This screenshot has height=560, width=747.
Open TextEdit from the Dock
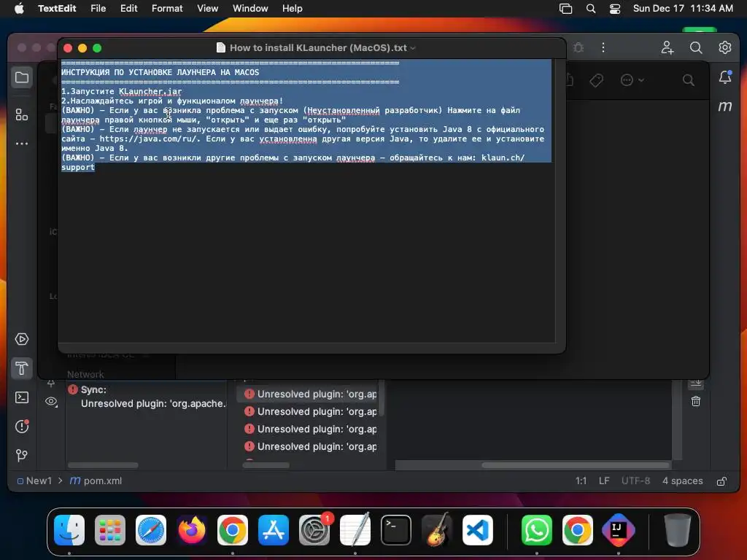355,530
